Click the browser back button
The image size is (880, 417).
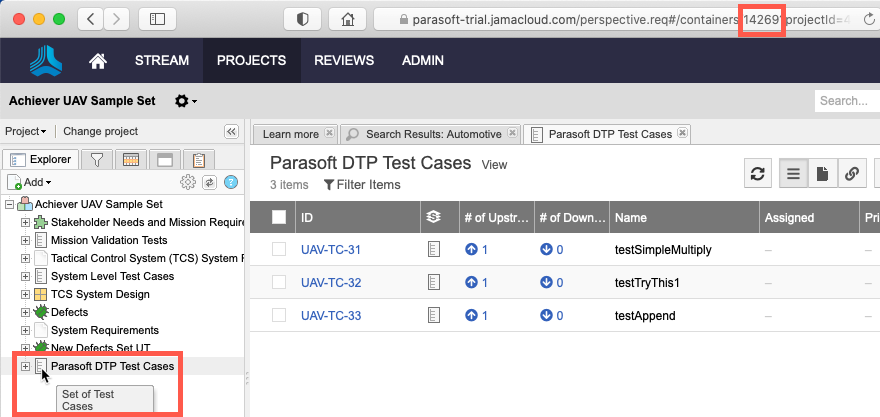point(90,19)
